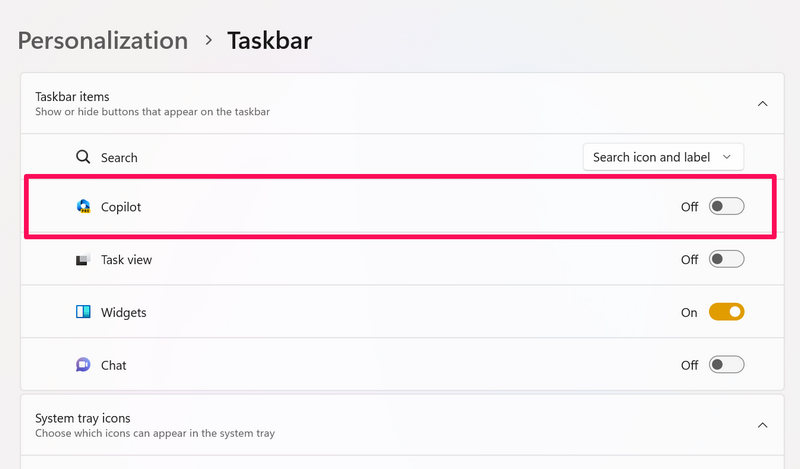
Task: Turn on the Task view toggle
Action: coord(726,260)
